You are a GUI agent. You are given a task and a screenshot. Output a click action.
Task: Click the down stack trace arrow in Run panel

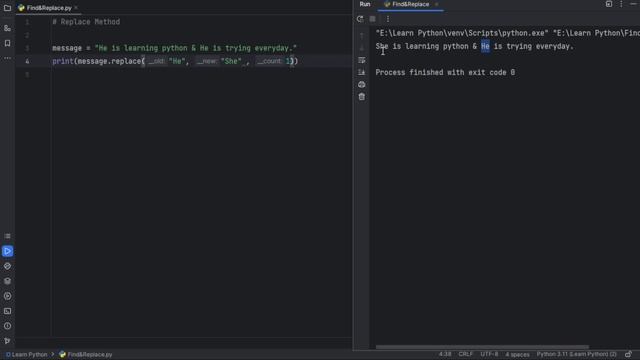tap(362, 48)
